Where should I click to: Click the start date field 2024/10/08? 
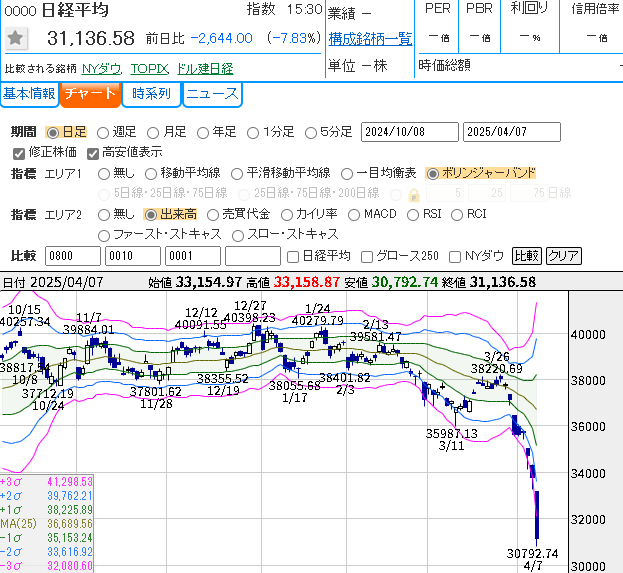[x=408, y=132]
